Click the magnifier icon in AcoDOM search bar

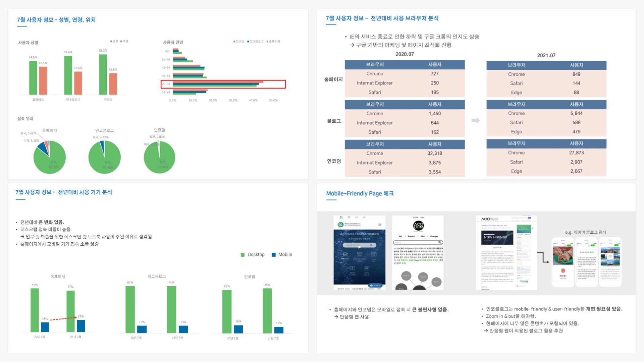440,242
